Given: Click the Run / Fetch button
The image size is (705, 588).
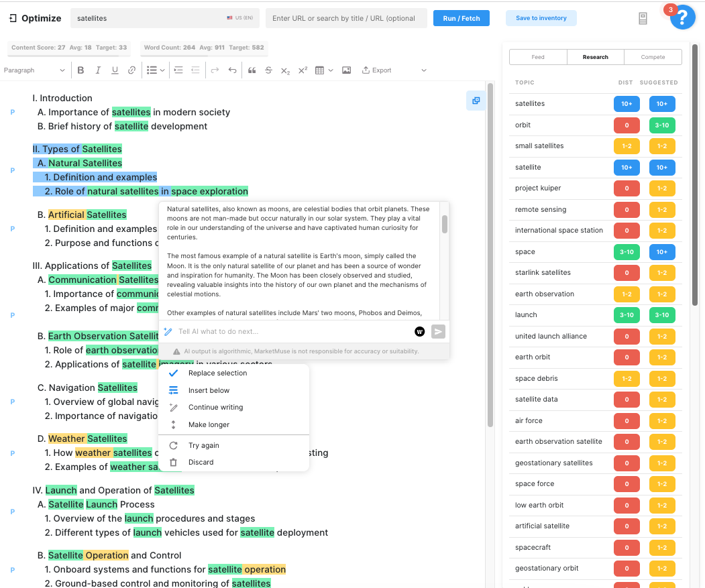Looking at the screenshot, I should pyautogui.click(x=462, y=18).
